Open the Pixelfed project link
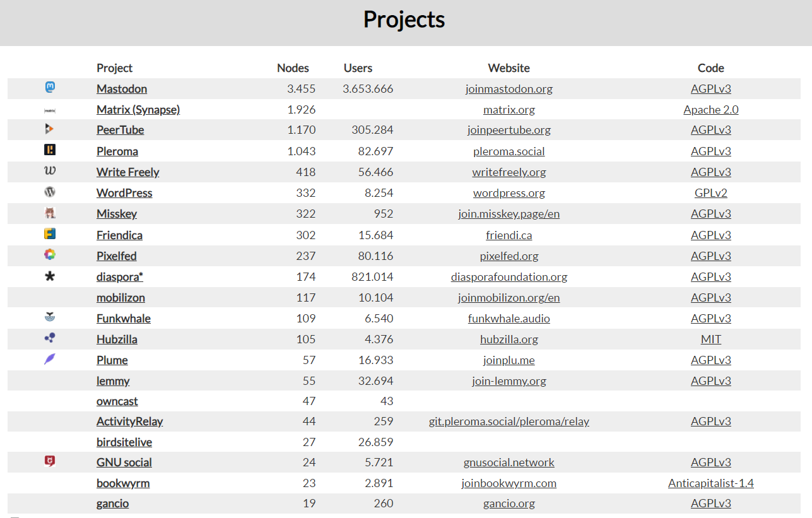The height and width of the screenshot is (518, 812). (117, 256)
